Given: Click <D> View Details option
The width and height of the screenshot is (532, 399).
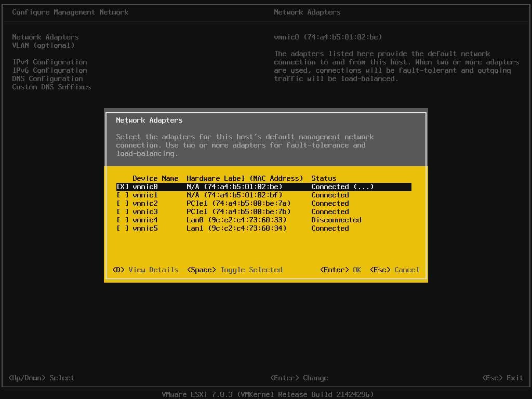Looking at the screenshot, I should click(145, 270).
